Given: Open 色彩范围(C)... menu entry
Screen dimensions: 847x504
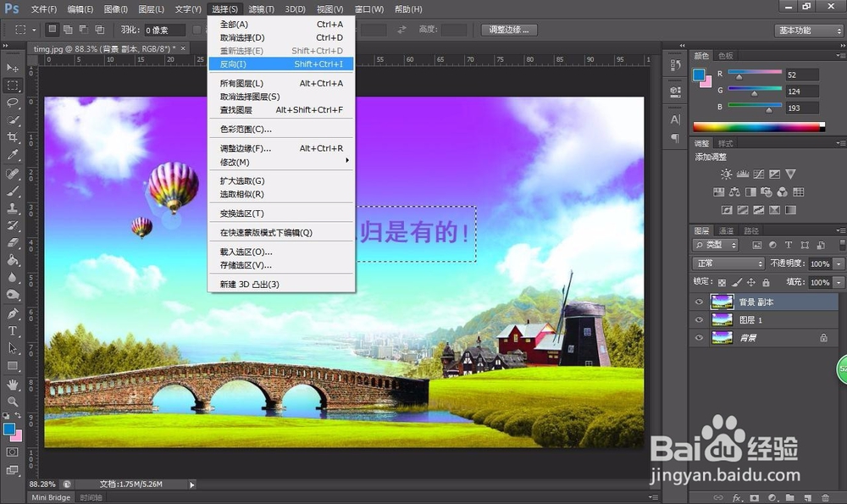Looking at the screenshot, I should tap(281, 129).
